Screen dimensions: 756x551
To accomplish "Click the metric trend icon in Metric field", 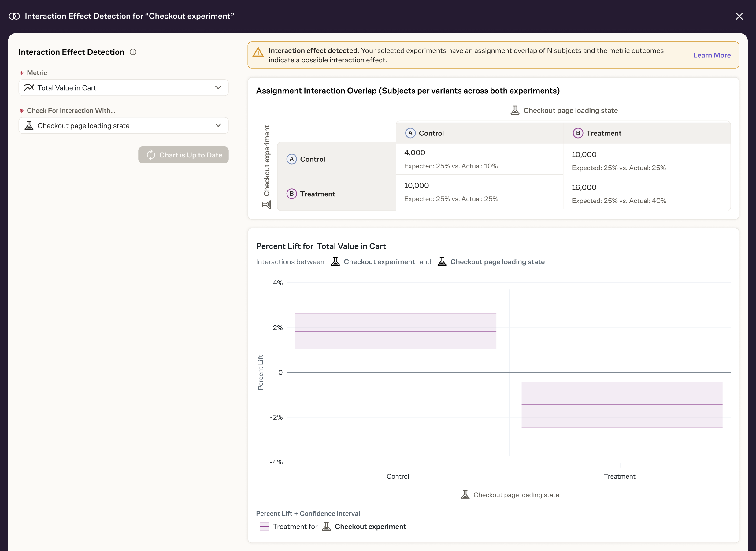I will [29, 87].
